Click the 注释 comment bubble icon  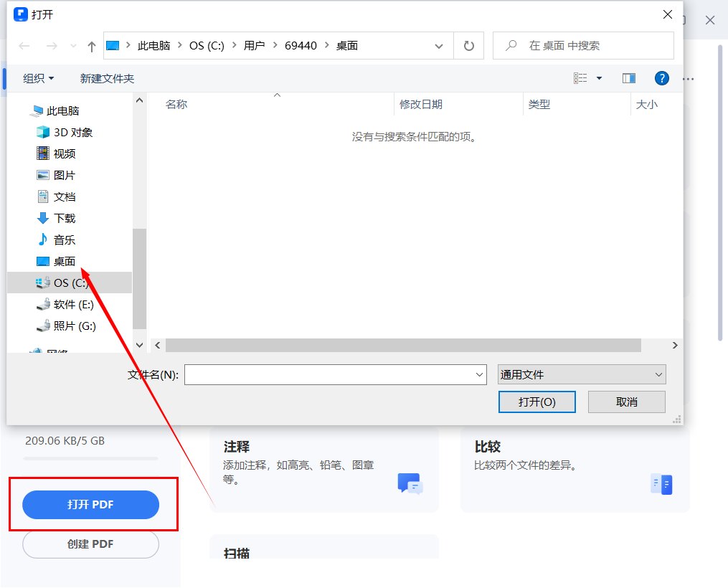pyautogui.click(x=409, y=484)
